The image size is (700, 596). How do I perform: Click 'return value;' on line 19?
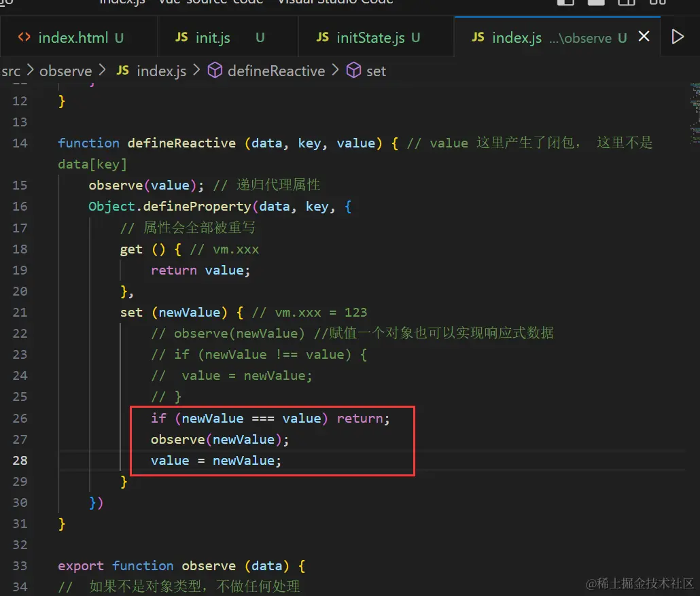tap(200, 270)
